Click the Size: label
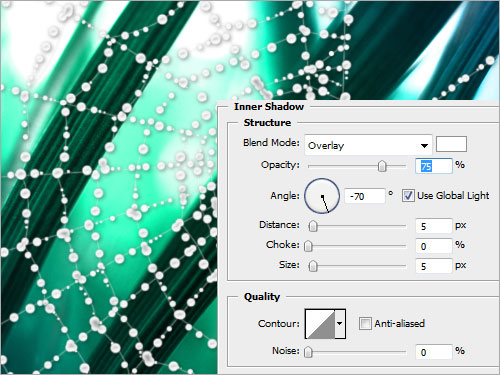This screenshot has width=500, height=375. (x=289, y=265)
